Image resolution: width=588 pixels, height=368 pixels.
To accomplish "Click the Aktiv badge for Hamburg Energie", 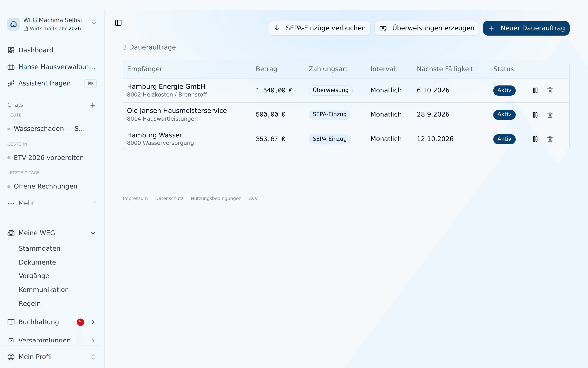I will coord(504,90).
